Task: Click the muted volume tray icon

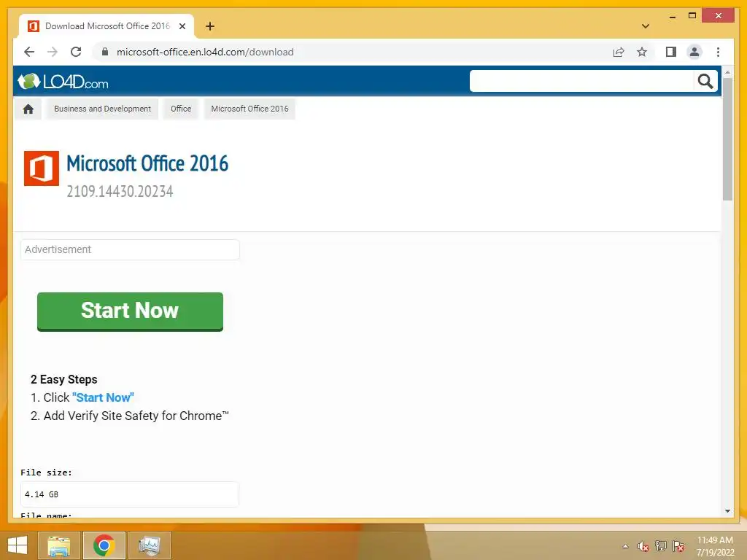Action: 643,546
